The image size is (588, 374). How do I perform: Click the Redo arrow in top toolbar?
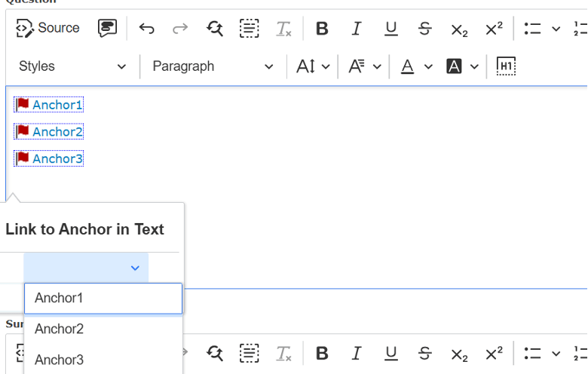click(180, 28)
